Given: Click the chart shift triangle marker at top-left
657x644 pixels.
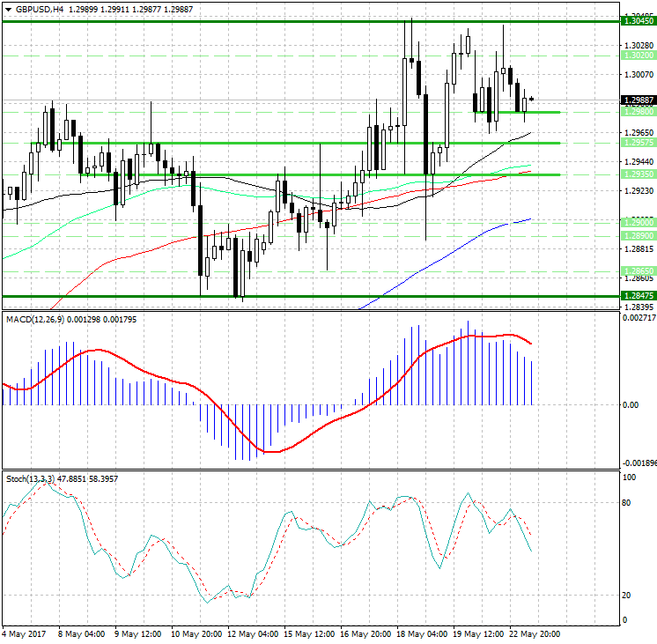Looking at the screenshot, I should click(x=7, y=9).
